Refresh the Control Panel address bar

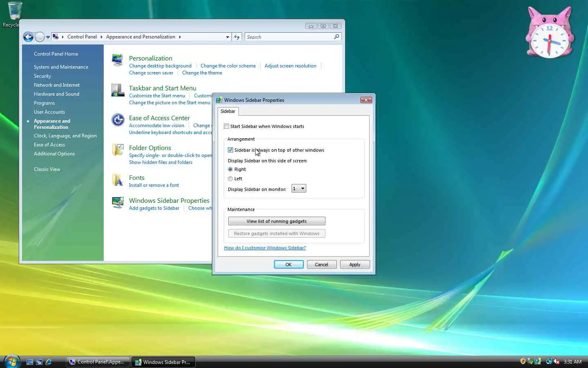pos(237,37)
